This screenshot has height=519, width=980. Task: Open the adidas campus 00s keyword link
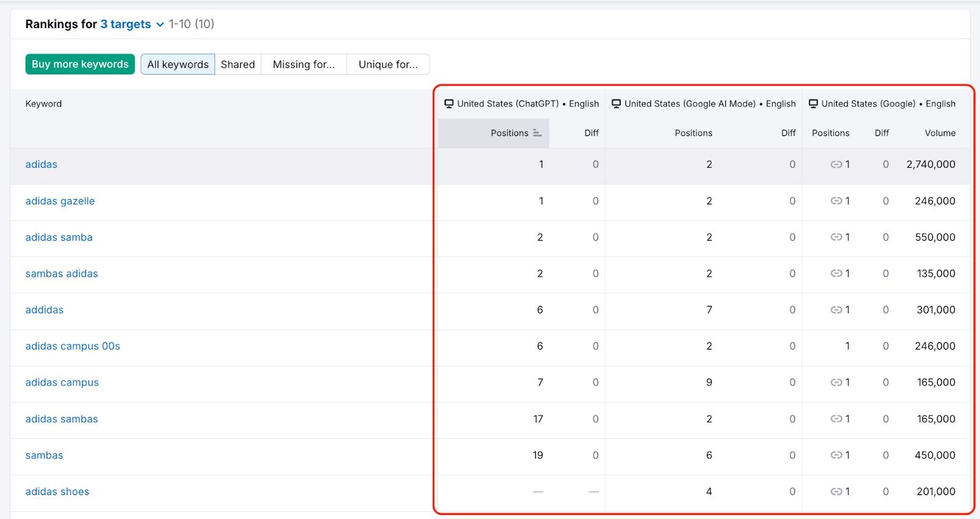[73, 346]
